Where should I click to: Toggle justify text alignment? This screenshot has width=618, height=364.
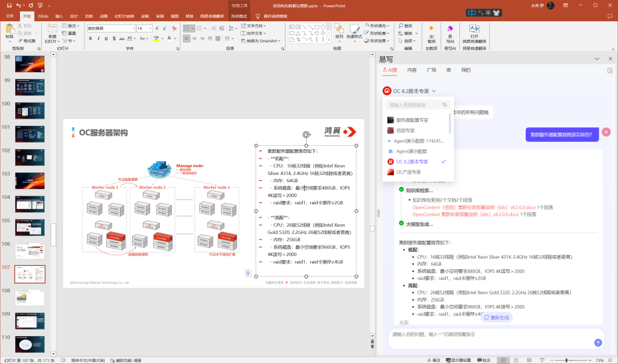(210, 38)
